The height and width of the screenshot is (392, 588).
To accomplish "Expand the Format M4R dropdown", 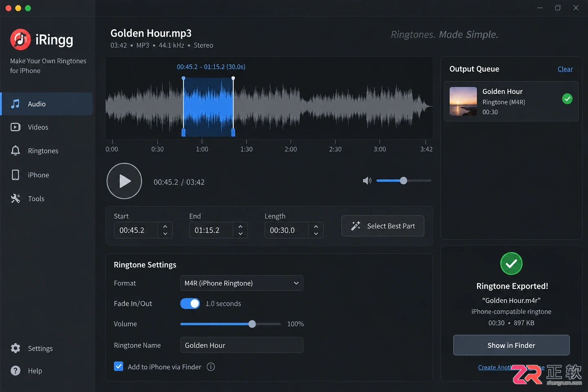I will (241, 283).
